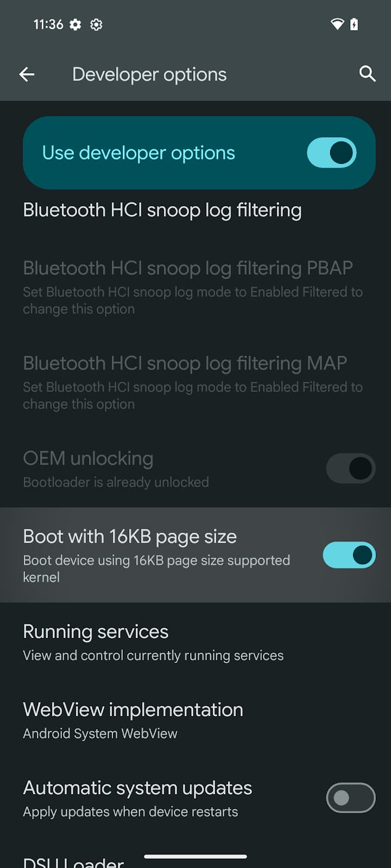Tap the Developer options title

click(149, 74)
